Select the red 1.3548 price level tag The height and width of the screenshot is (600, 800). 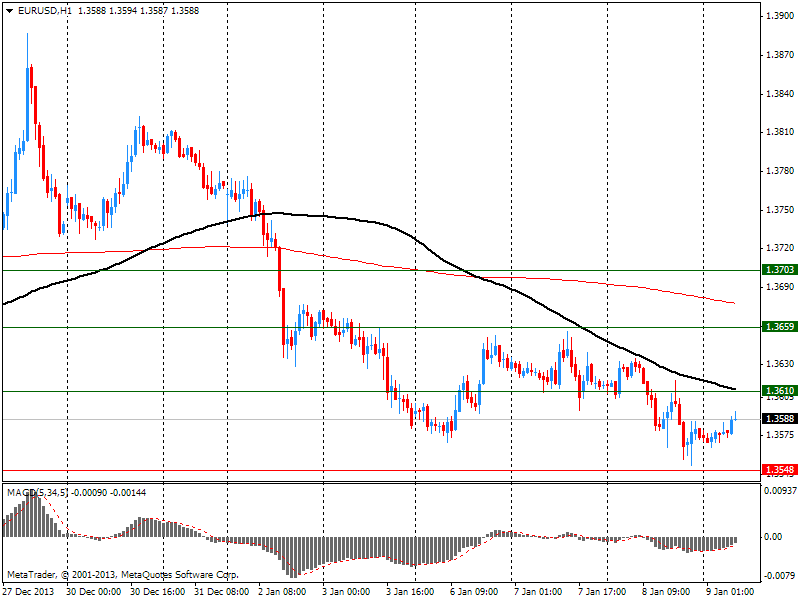tap(778, 470)
